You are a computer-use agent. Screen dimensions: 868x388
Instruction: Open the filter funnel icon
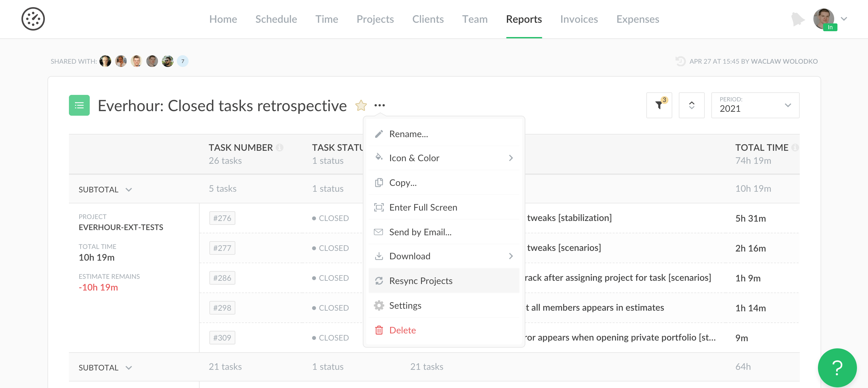(x=659, y=105)
